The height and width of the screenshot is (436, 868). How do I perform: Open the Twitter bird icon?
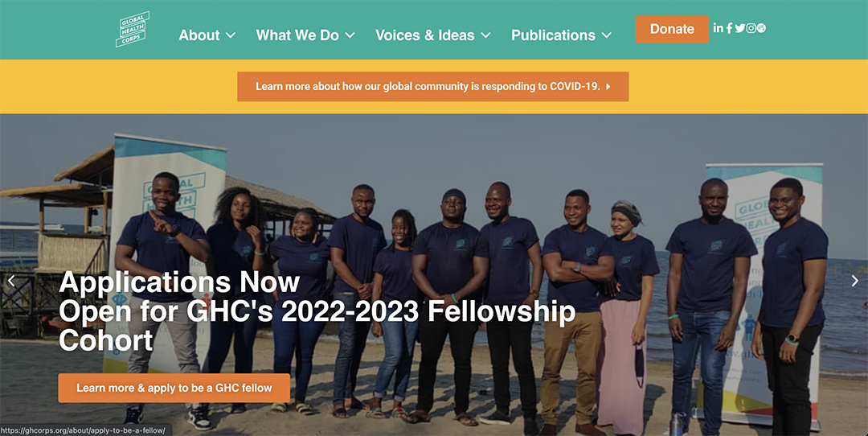(739, 28)
